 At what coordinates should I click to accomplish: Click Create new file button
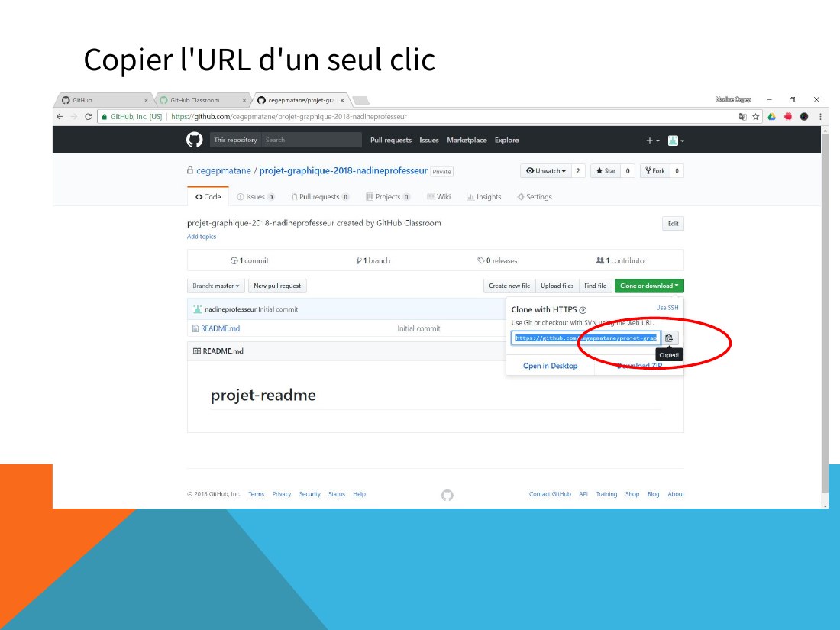509,286
